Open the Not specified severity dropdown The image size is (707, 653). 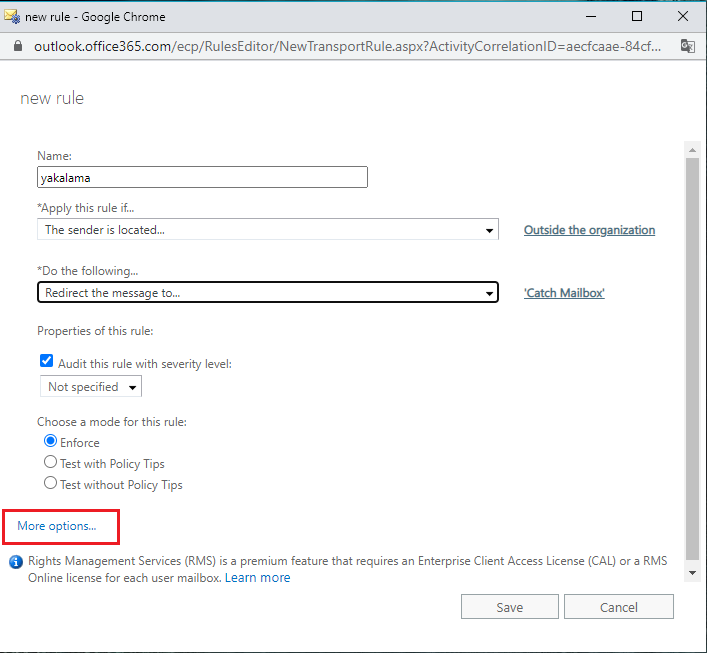(x=91, y=386)
